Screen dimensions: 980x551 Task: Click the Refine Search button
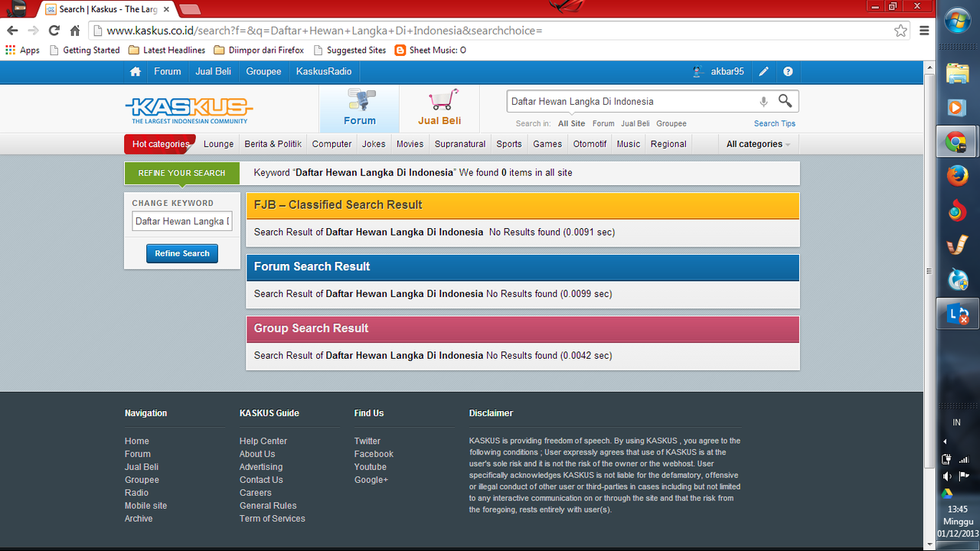(182, 253)
